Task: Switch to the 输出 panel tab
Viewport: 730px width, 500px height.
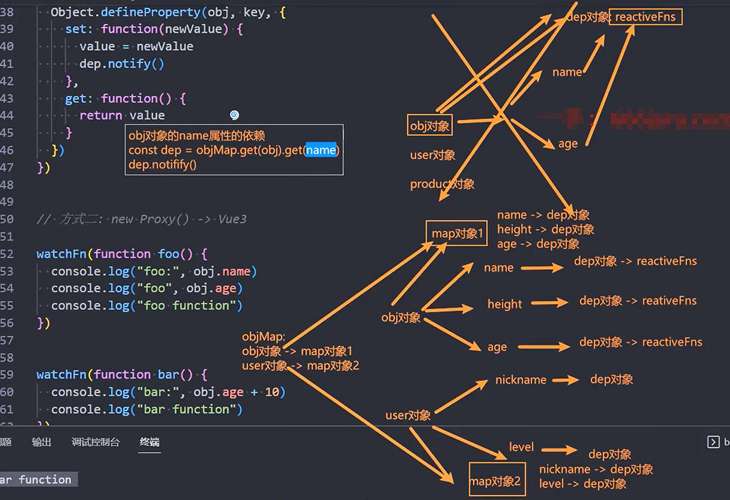Action: (42, 442)
